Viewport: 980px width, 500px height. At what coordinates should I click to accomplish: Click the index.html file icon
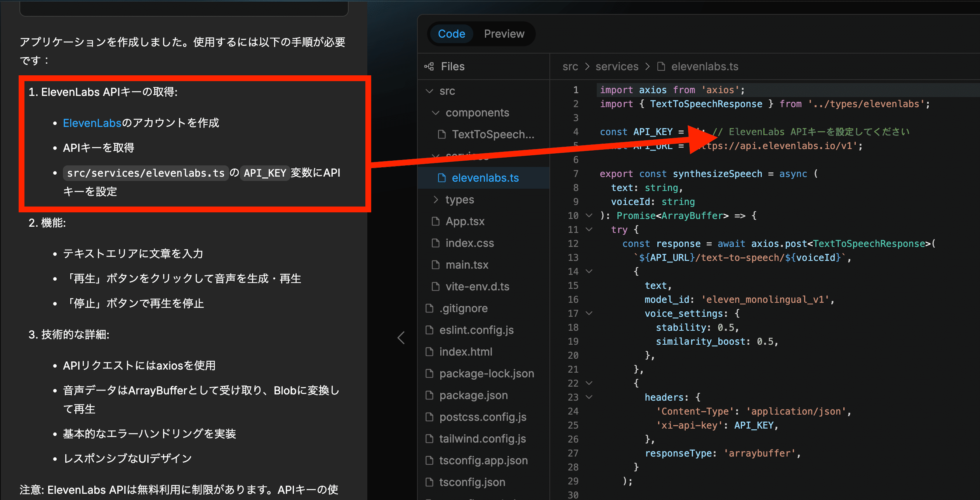(x=429, y=352)
